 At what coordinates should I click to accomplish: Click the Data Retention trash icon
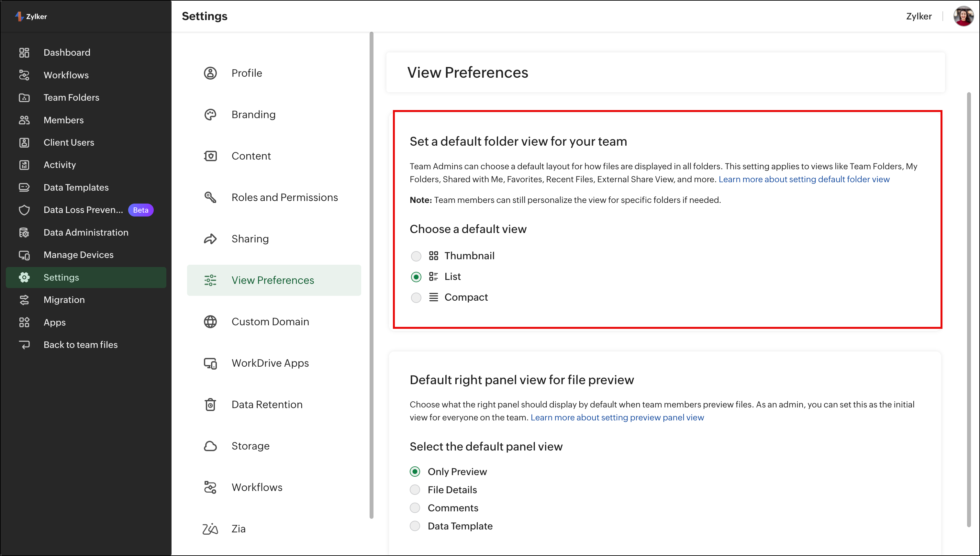210,405
